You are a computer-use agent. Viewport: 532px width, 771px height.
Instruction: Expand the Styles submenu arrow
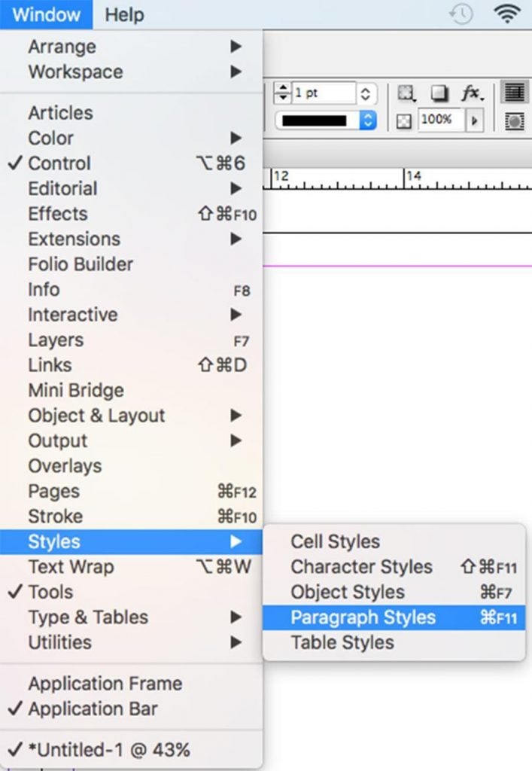point(236,541)
